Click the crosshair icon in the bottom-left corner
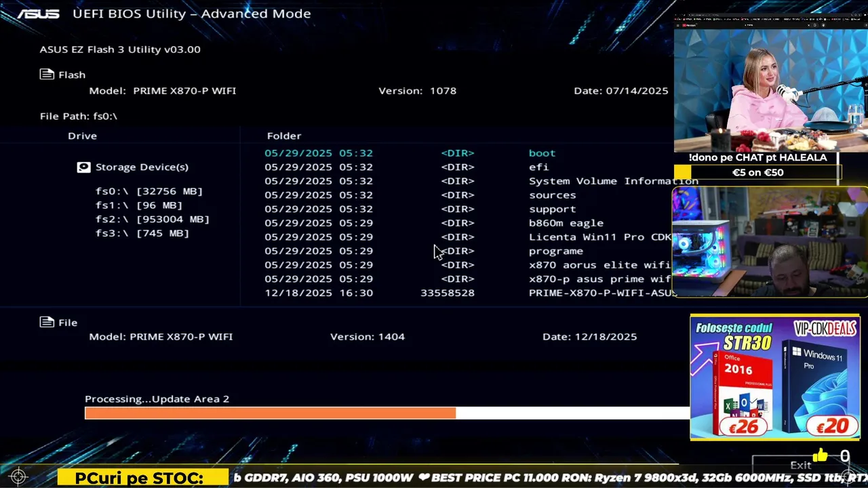868x488 pixels. tap(18, 476)
